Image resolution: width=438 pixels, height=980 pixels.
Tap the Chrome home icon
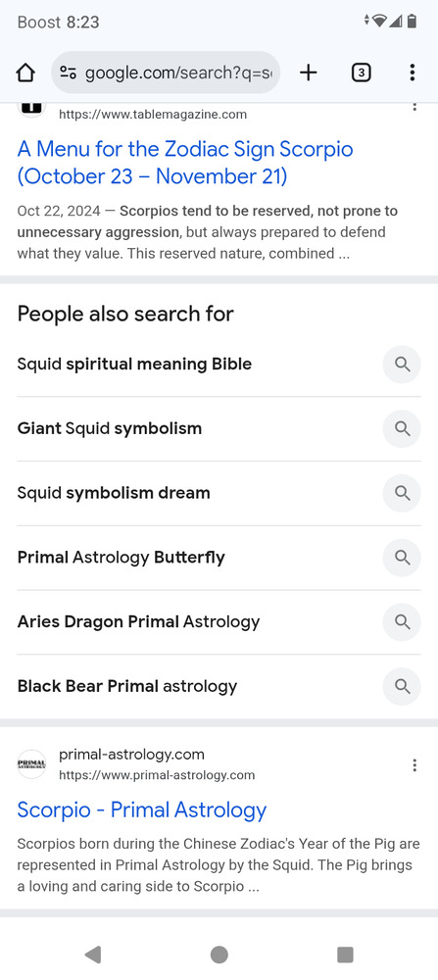25,73
